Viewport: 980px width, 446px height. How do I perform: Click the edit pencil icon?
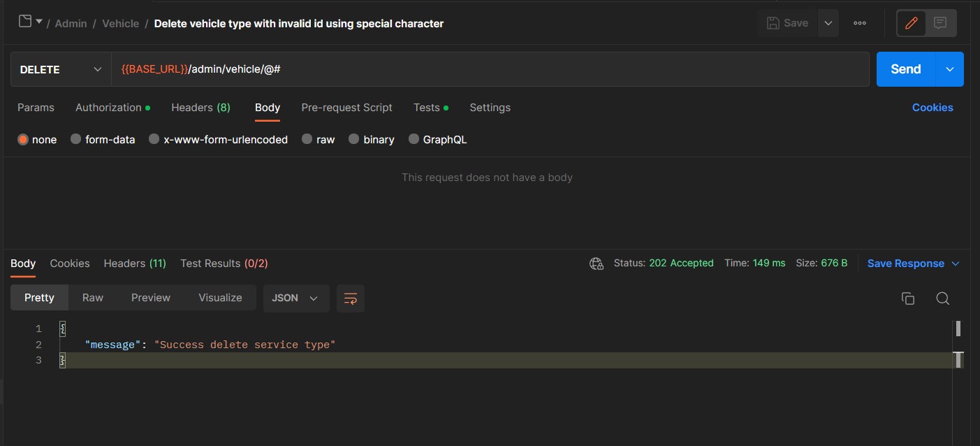click(x=911, y=22)
